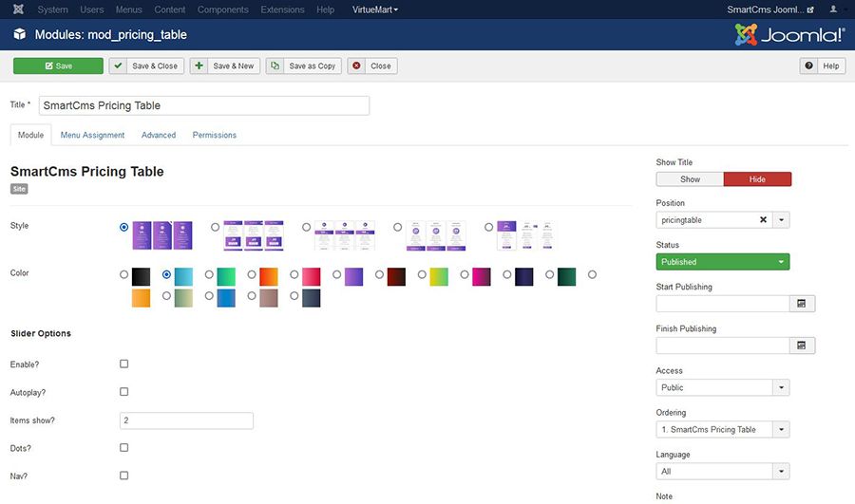The image size is (855, 504).
Task: Toggle the Autoplay? checkbox
Action: [x=124, y=391]
